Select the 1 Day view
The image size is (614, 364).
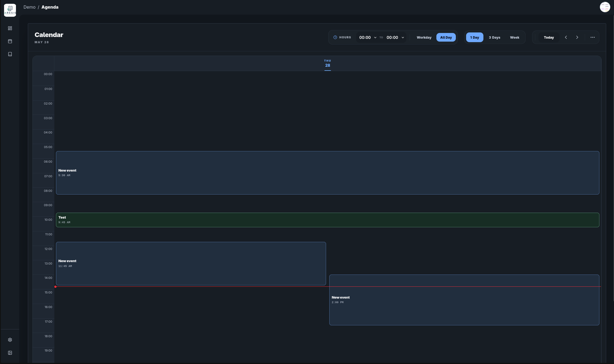[x=475, y=37]
